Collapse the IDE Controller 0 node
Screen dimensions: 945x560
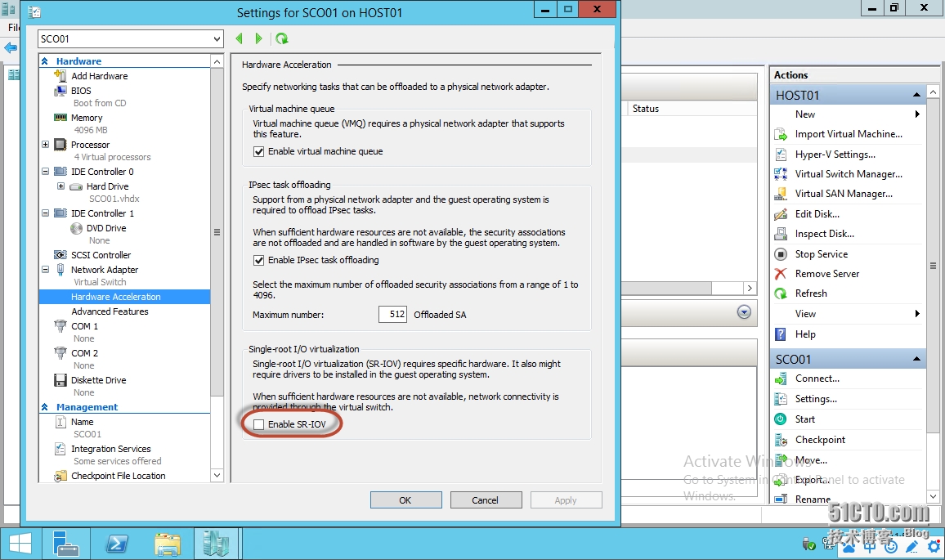pos(45,172)
